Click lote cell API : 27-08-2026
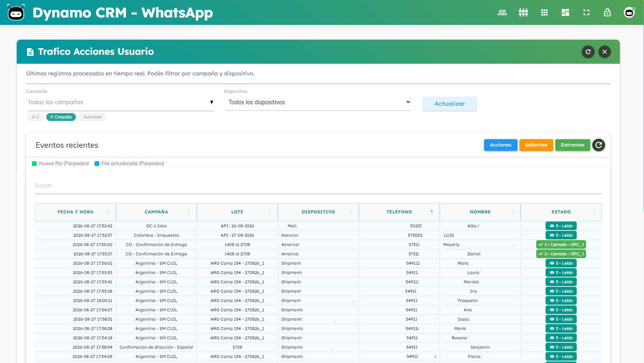 (x=237, y=235)
